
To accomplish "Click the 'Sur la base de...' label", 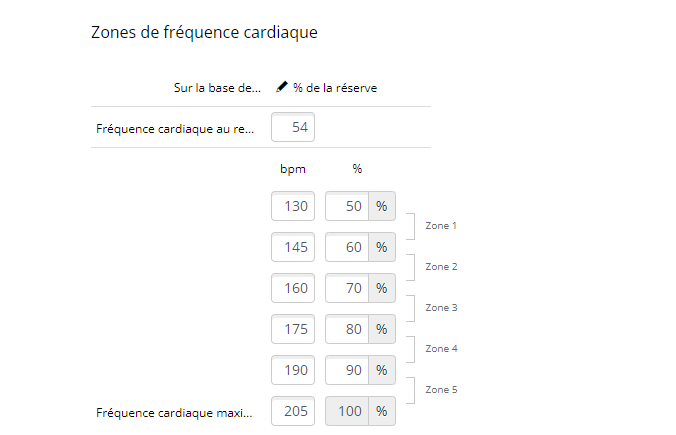I will [217, 88].
